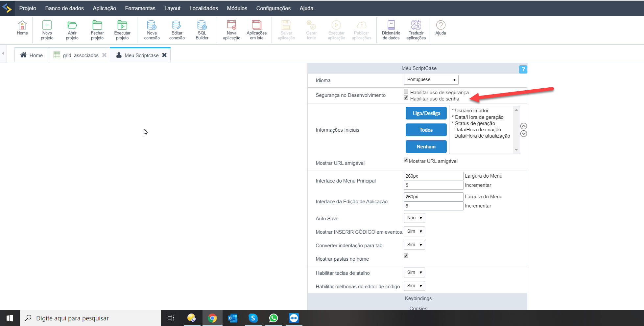Click Executar aplicação icon

click(336, 30)
